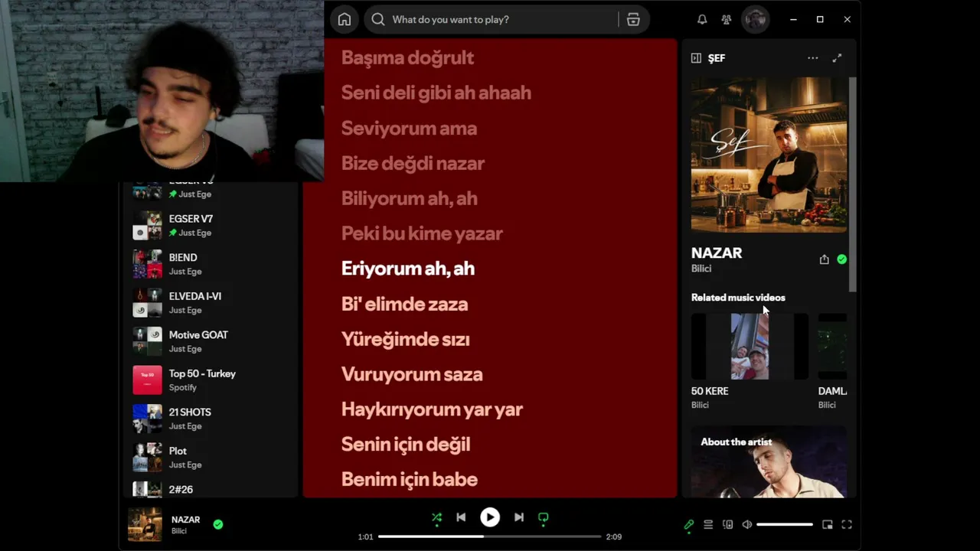
Task: Open the profile avatar menu
Action: point(756,20)
